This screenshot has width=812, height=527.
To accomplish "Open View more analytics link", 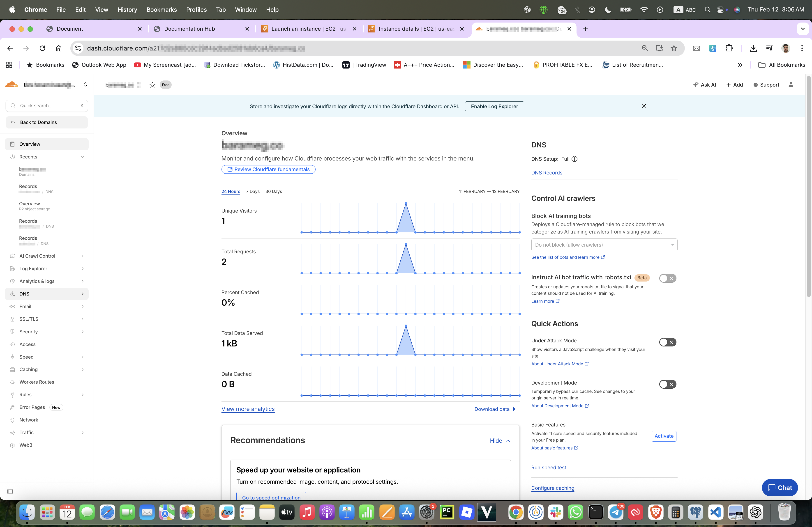I will [x=248, y=409].
